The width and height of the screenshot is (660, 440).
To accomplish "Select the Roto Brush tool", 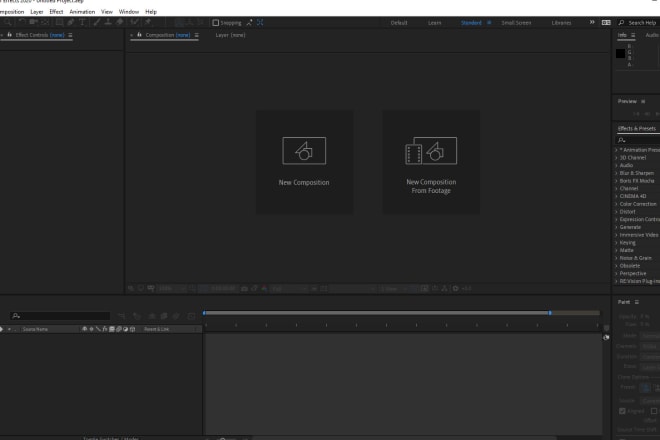I will point(134,22).
